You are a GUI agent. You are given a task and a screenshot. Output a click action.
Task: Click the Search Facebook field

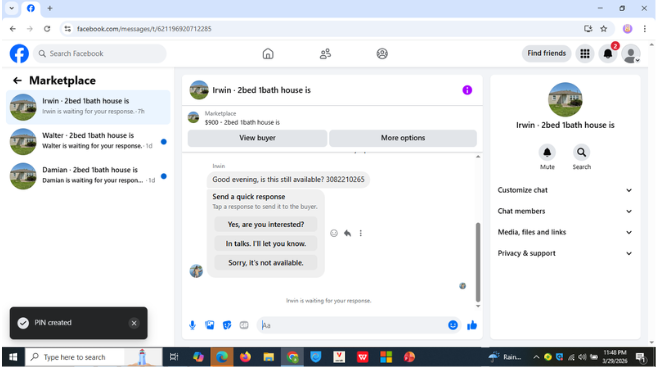pyautogui.click(x=100, y=54)
